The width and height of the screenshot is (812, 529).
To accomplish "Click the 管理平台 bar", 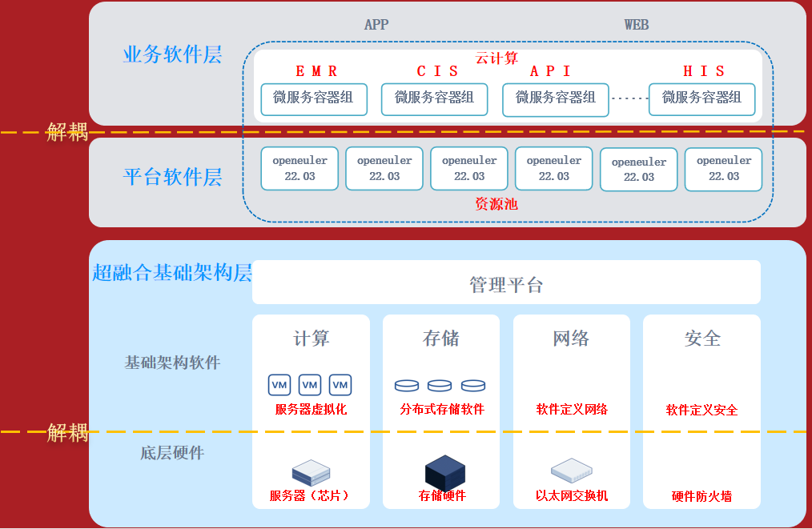I will tap(506, 284).
